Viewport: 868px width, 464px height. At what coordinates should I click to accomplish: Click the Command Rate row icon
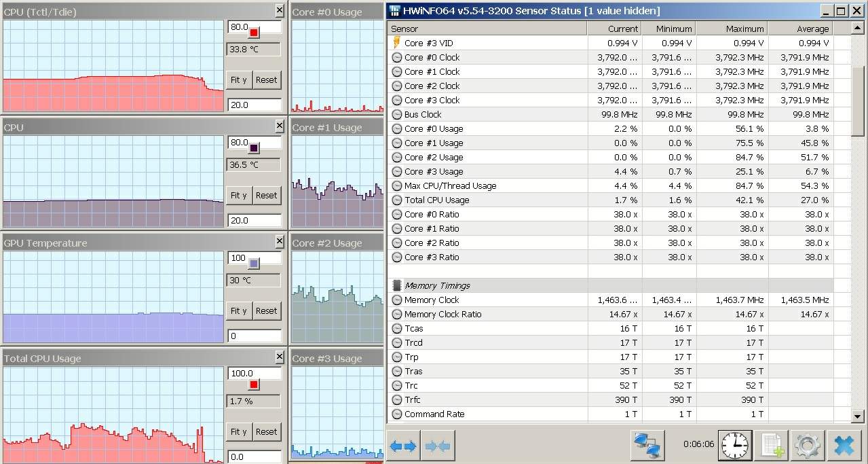point(397,414)
